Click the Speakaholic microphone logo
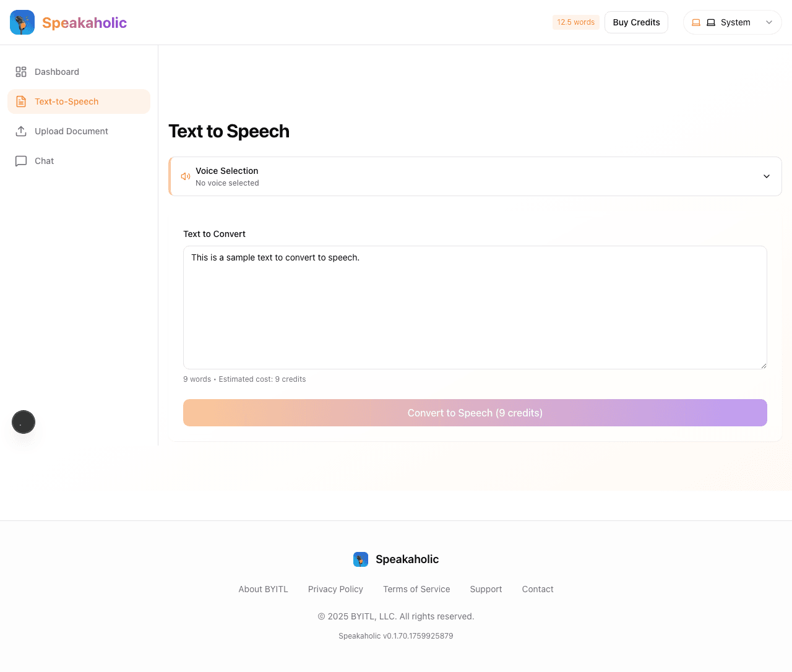792x672 pixels. click(22, 22)
